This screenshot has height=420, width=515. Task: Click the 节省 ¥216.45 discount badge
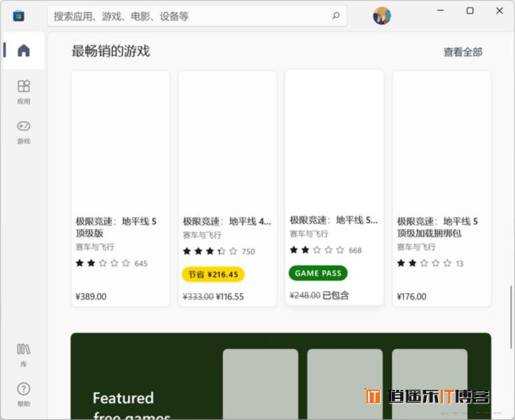click(x=213, y=274)
